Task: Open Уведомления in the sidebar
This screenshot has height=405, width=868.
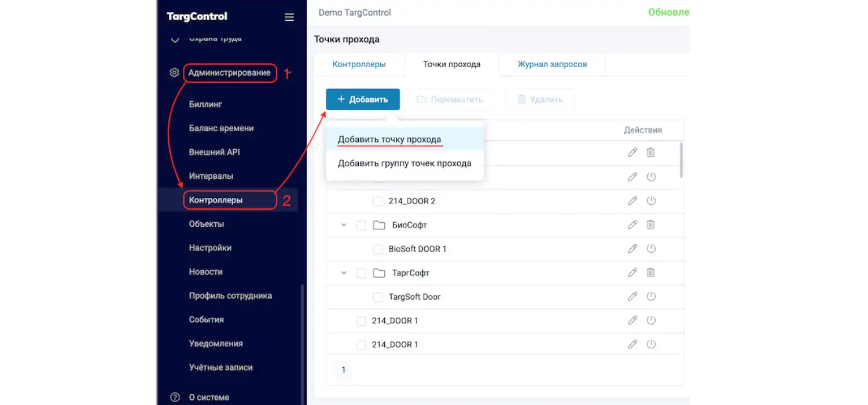Action: (x=216, y=344)
